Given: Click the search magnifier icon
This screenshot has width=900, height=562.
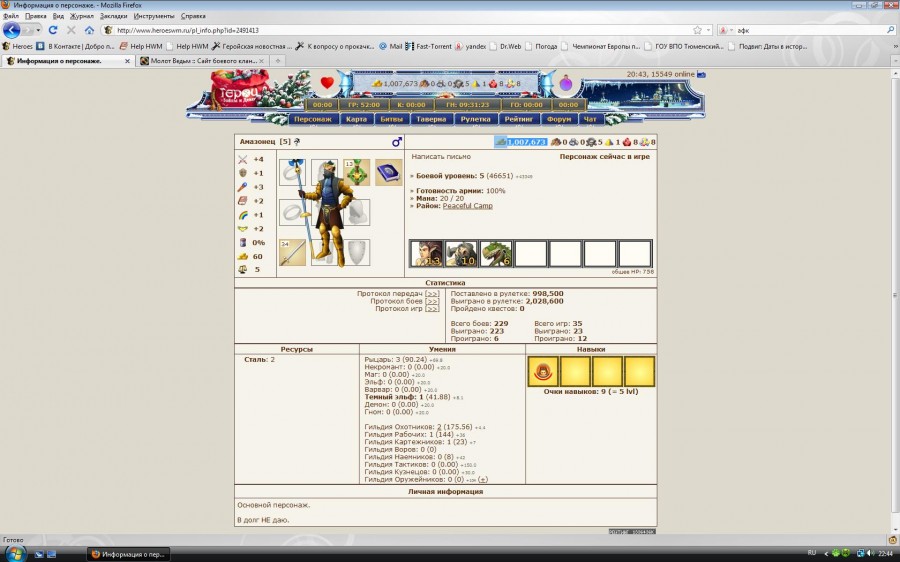Looking at the screenshot, I should (891, 30).
